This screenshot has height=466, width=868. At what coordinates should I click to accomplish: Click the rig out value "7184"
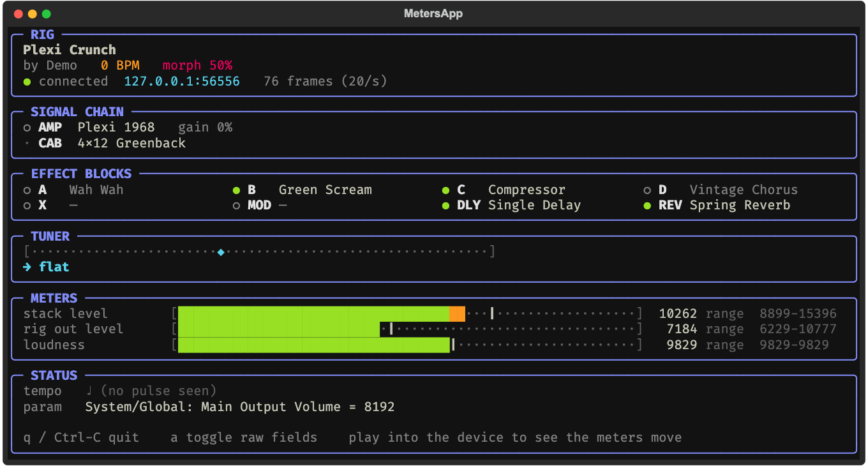[682, 329]
